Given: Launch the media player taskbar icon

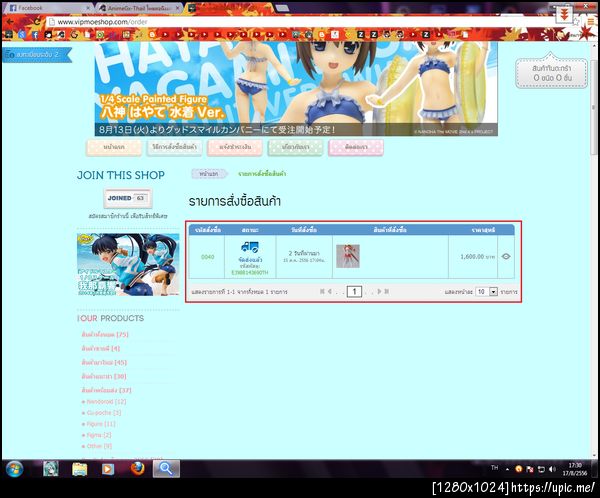Looking at the screenshot, I should click(x=108, y=469).
